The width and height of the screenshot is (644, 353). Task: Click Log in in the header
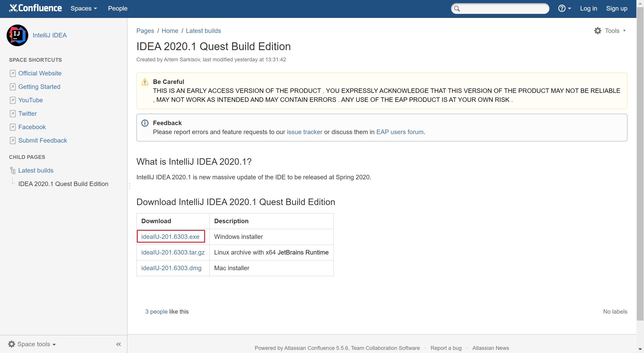(588, 9)
